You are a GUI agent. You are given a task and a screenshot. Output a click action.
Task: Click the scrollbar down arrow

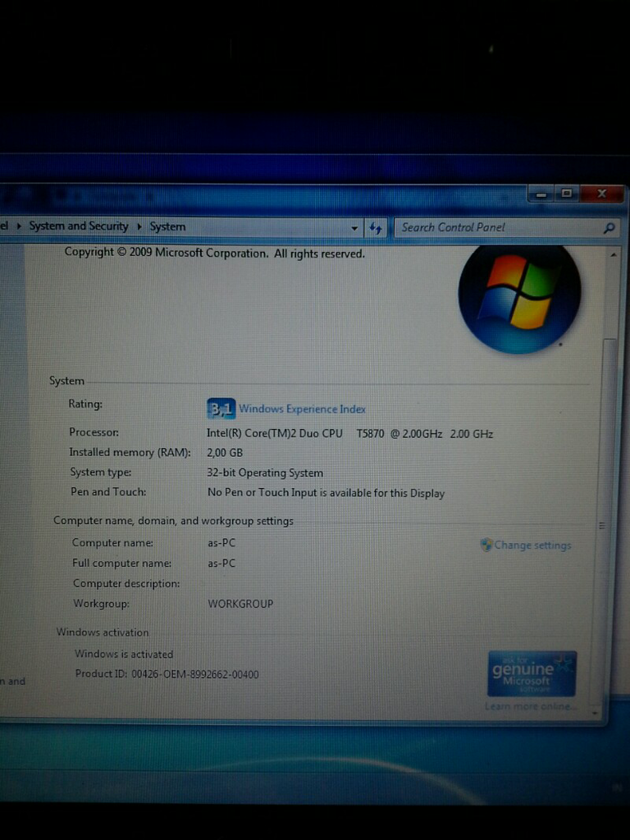click(595, 713)
